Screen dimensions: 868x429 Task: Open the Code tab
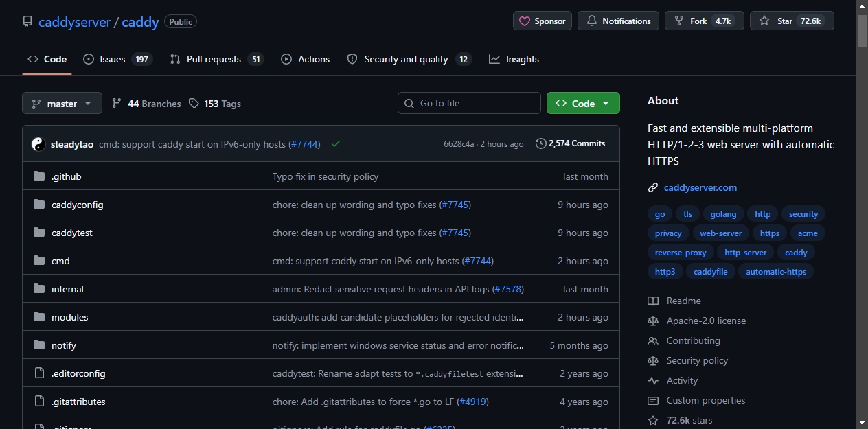coord(47,59)
